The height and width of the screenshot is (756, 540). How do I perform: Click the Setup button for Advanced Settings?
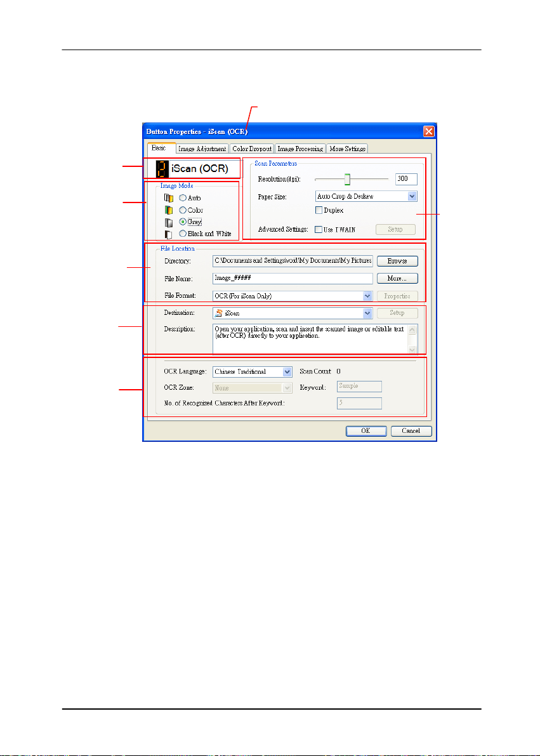(x=395, y=230)
